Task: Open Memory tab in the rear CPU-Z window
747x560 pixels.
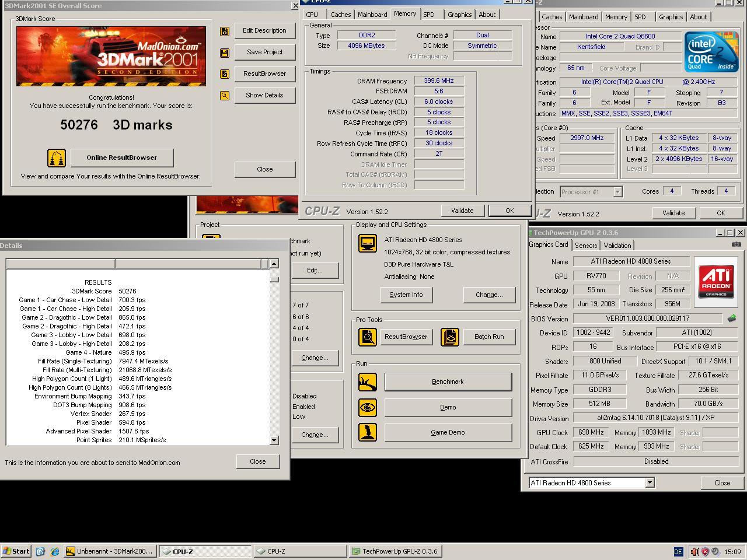Action: (x=616, y=17)
